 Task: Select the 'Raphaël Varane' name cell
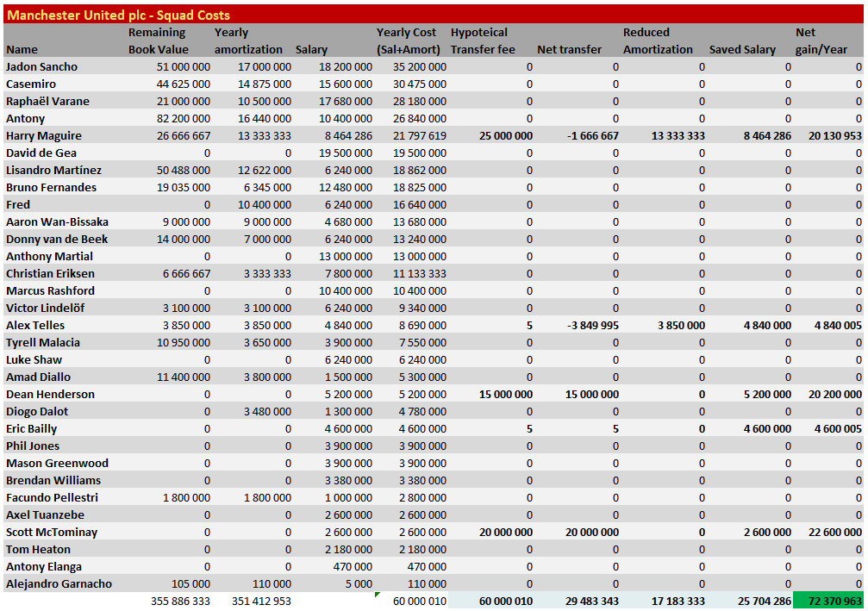47,102
